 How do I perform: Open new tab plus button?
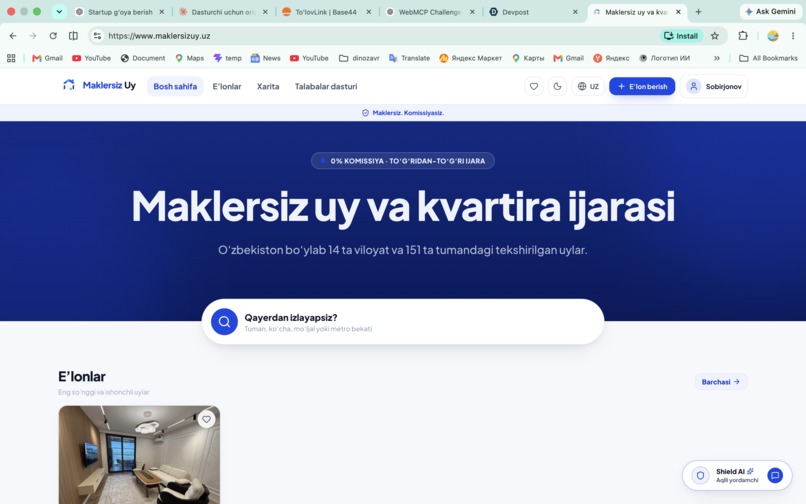coord(698,11)
